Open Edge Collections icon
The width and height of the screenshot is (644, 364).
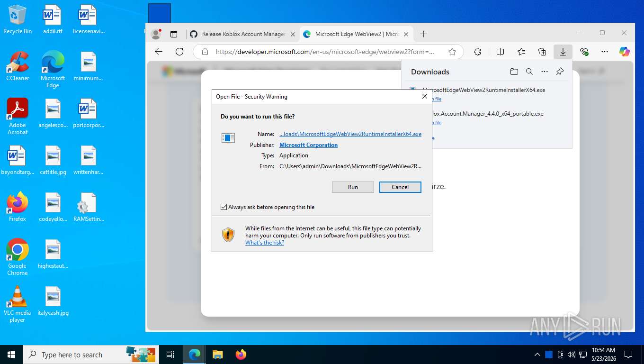542,52
